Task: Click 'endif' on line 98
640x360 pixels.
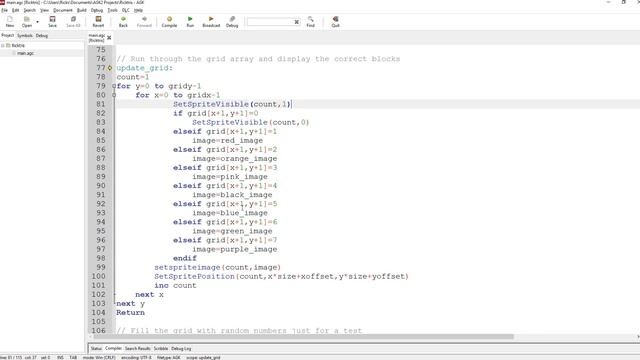Action: 184,258
